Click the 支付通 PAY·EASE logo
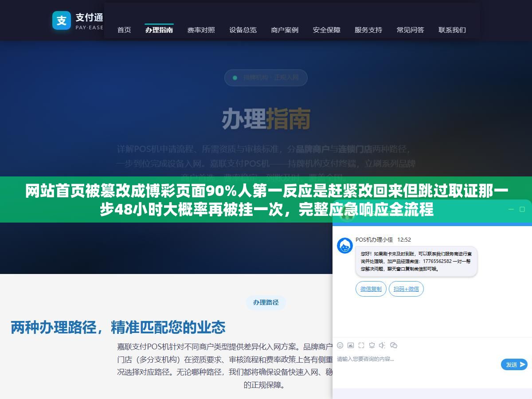 click(x=78, y=20)
